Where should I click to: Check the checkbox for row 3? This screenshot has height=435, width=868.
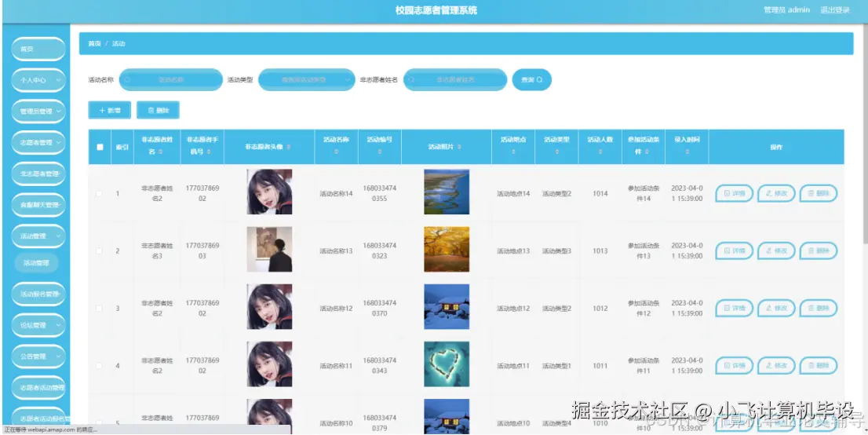pyautogui.click(x=100, y=309)
